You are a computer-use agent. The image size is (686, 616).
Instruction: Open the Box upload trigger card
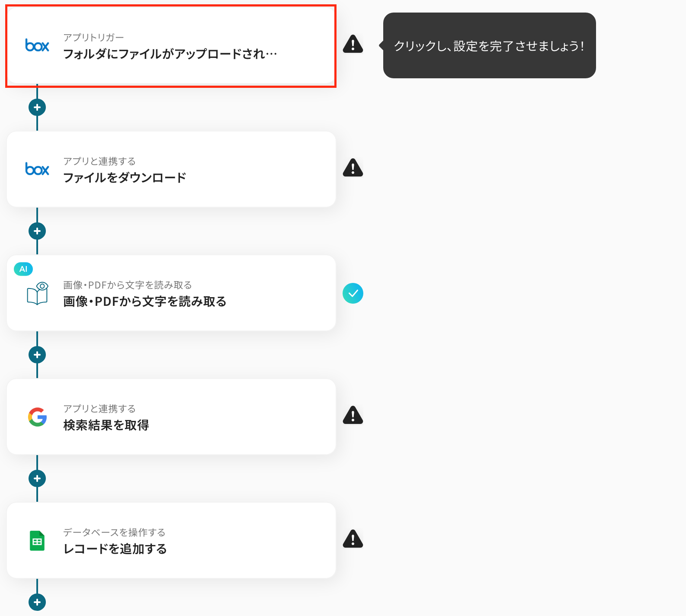pyautogui.click(x=171, y=46)
